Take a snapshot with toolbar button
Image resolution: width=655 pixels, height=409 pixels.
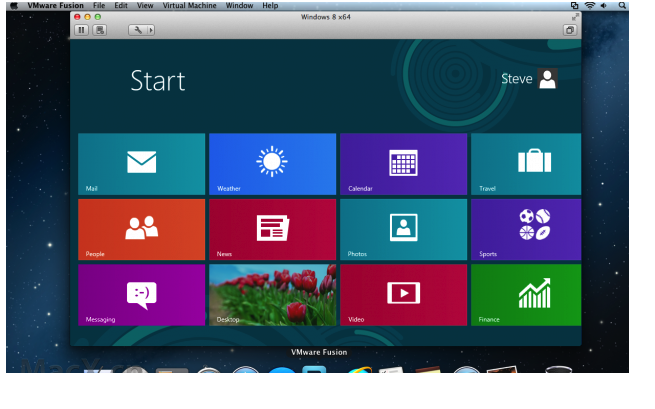(99, 31)
